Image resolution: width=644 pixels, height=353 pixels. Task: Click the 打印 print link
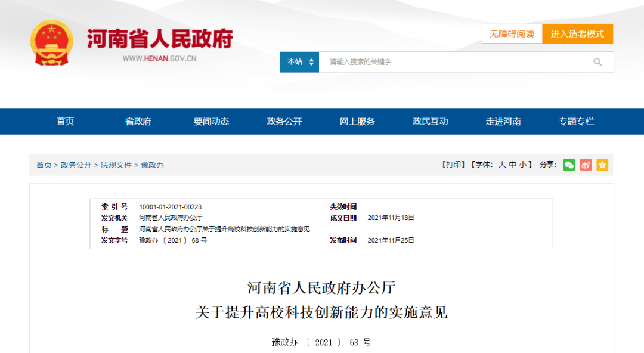pyautogui.click(x=453, y=165)
